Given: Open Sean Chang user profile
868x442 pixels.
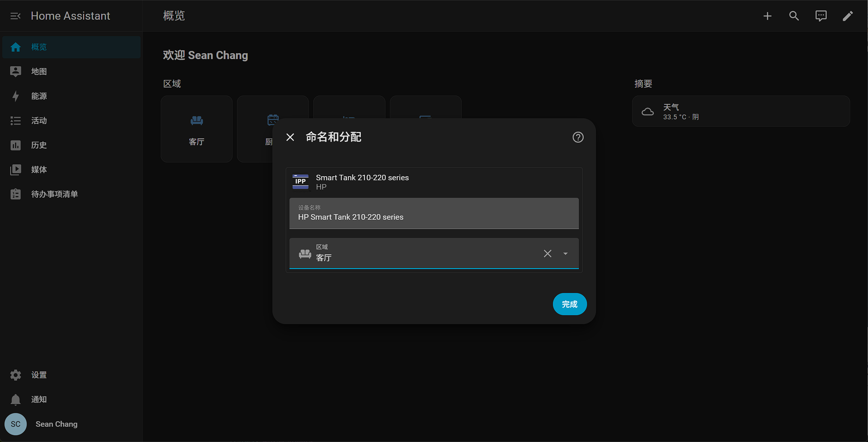Looking at the screenshot, I should coord(71,424).
